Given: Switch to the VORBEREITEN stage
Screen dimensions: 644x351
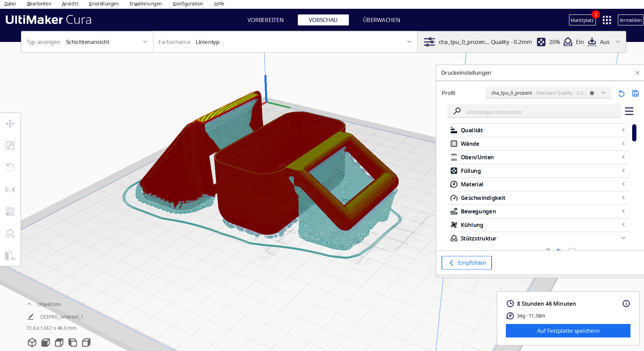Looking at the screenshot, I should [x=265, y=20].
